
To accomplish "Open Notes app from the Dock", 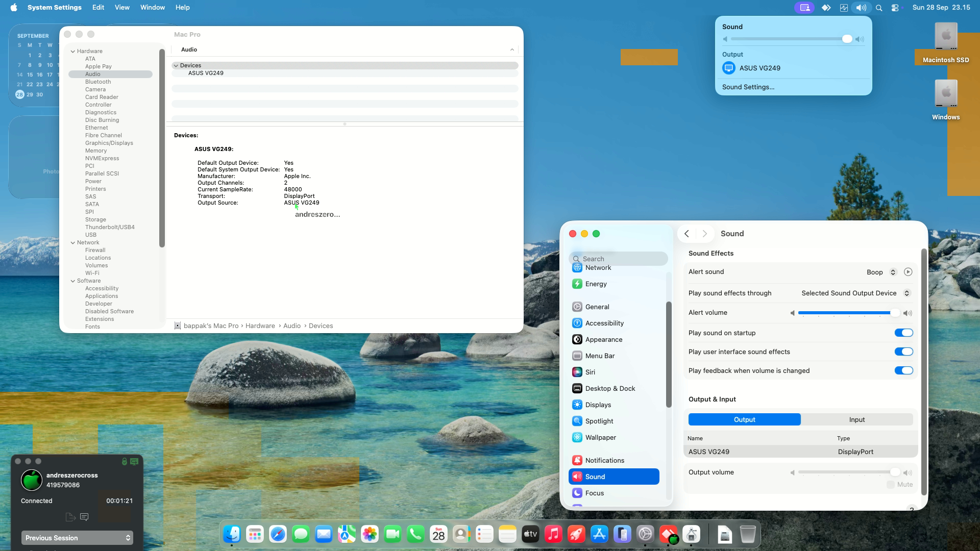I will tap(507, 534).
